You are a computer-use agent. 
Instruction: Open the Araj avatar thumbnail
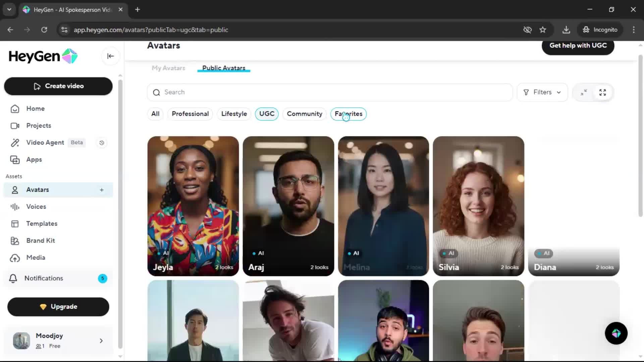pyautogui.click(x=288, y=206)
